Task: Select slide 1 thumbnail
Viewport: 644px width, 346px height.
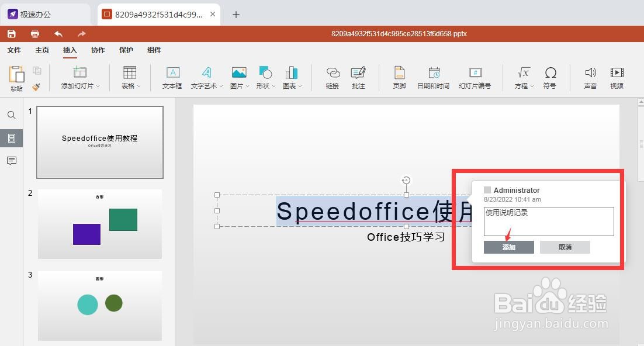Action: click(x=100, y=142)
